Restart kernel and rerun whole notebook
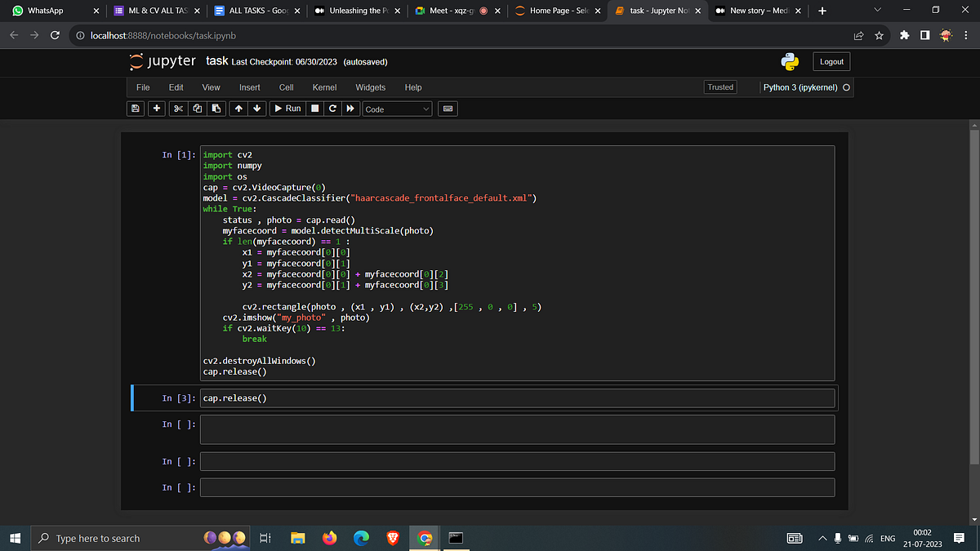Viewport: 980px width, 551px height. (x=350, y=109)
